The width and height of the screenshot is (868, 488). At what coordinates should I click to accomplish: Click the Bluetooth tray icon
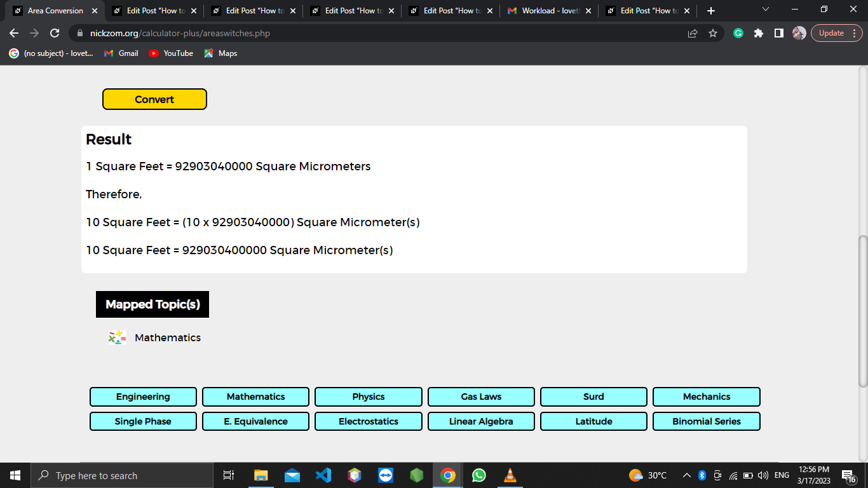click(x=702, y=475)
